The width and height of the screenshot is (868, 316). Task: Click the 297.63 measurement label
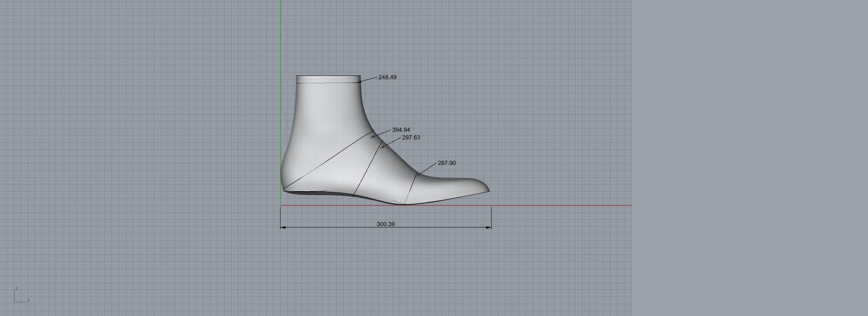pyautogui.click(x=411, y=138)
